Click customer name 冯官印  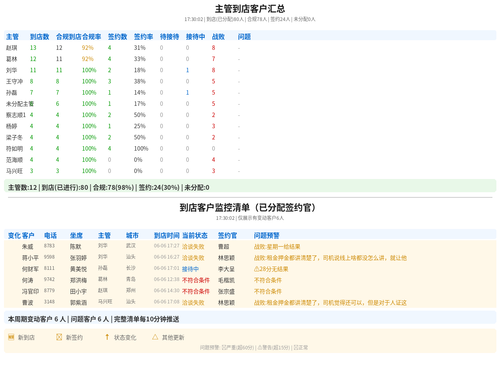pos(30,291)
